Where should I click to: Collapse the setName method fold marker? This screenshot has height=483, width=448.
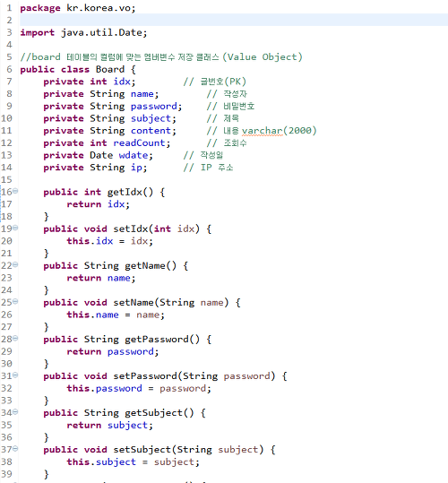15,302
